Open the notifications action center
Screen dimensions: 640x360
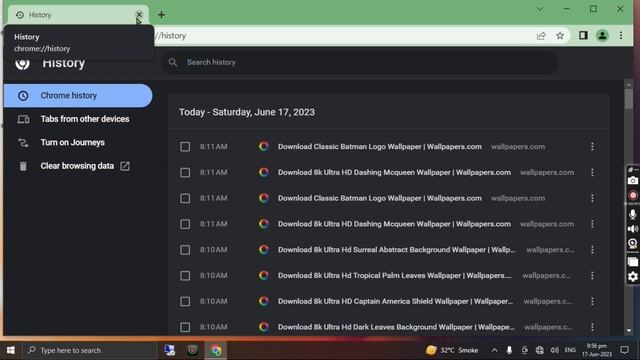tap(624, 350)
